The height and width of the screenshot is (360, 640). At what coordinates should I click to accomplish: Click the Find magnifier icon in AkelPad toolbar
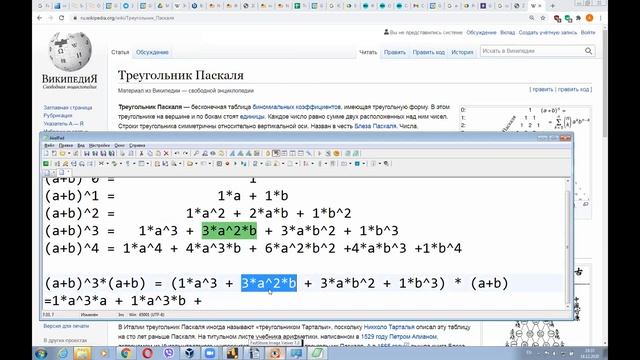tap(196, 153)
